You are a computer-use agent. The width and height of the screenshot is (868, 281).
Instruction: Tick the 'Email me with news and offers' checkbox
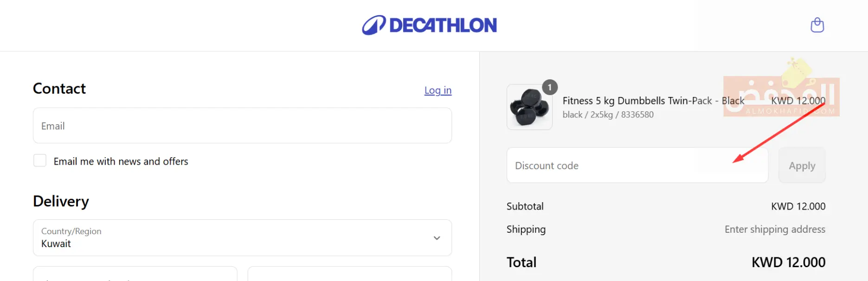[40, 161]
